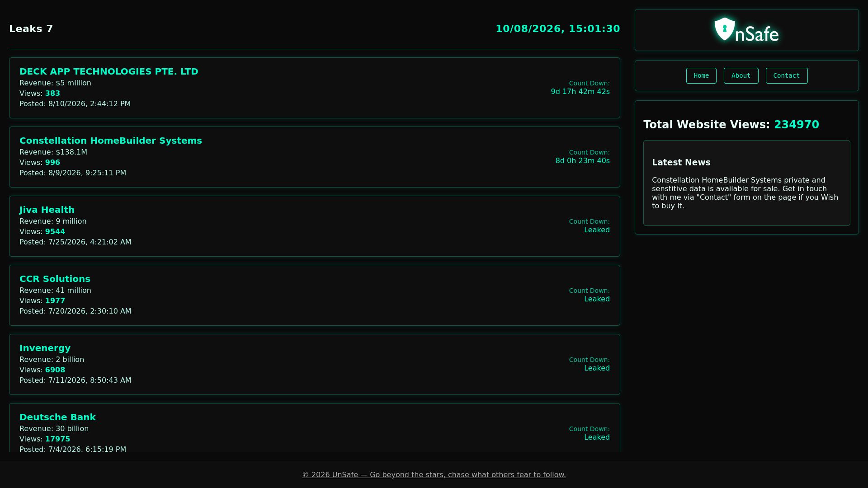Click the © 2026 UnSafe footer link
868x488 pixels.
pos(434,474)
